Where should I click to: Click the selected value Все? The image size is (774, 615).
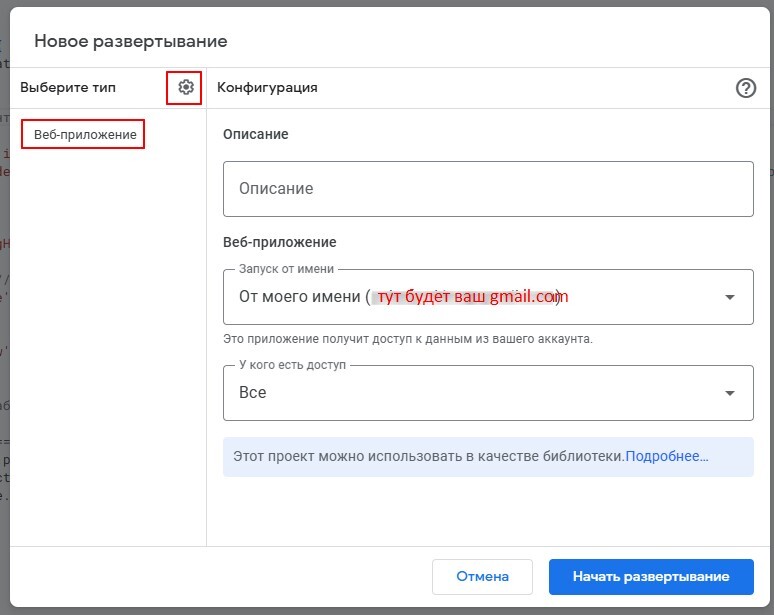click(x=252, y=393)
